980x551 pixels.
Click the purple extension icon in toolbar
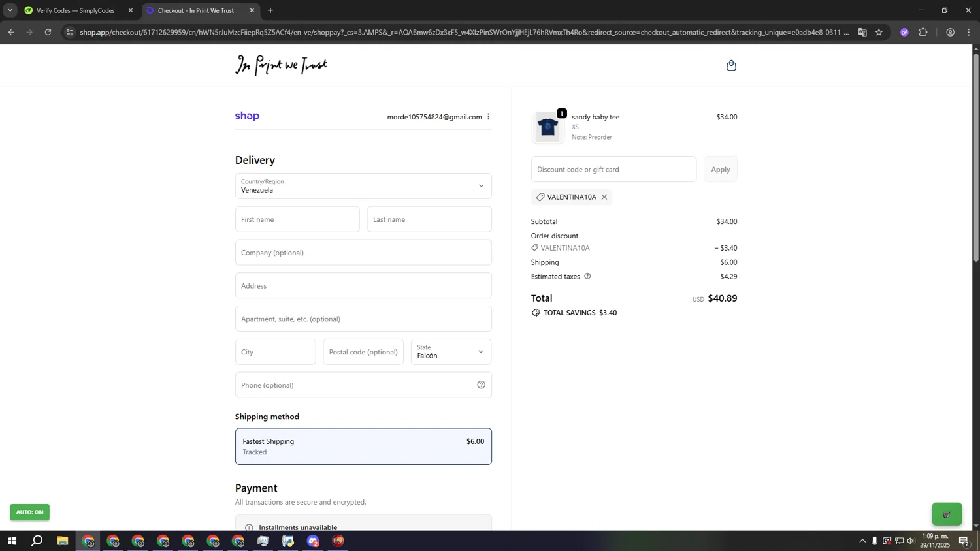tap(904, 32)
